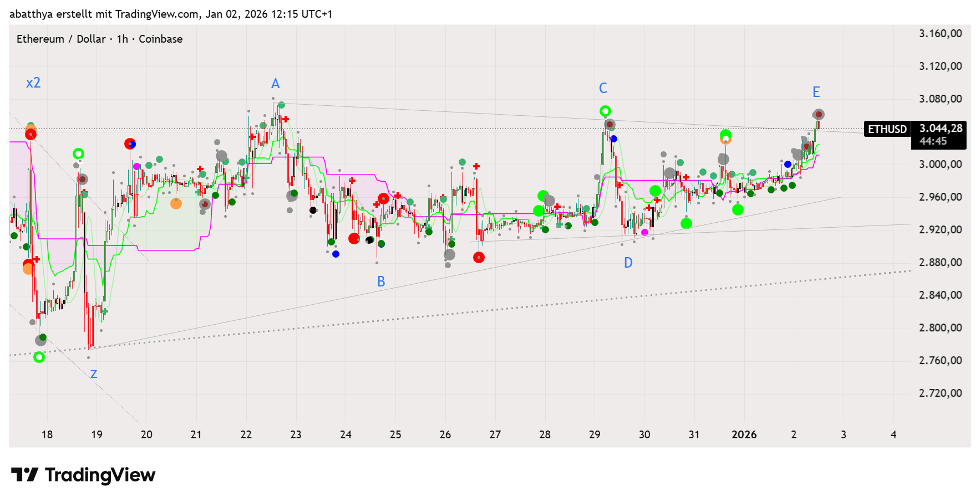Click the hollow green circle above wave C
Viewport: 980px width, 502px height.
(605, 111)
